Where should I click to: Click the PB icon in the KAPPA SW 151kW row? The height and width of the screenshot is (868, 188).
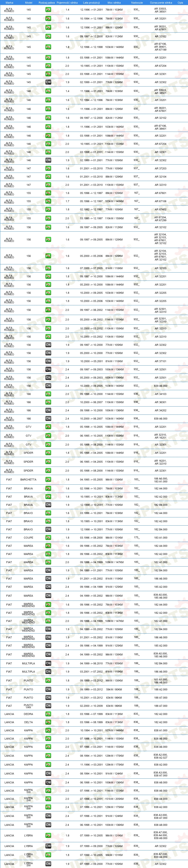tap(48, 799)
